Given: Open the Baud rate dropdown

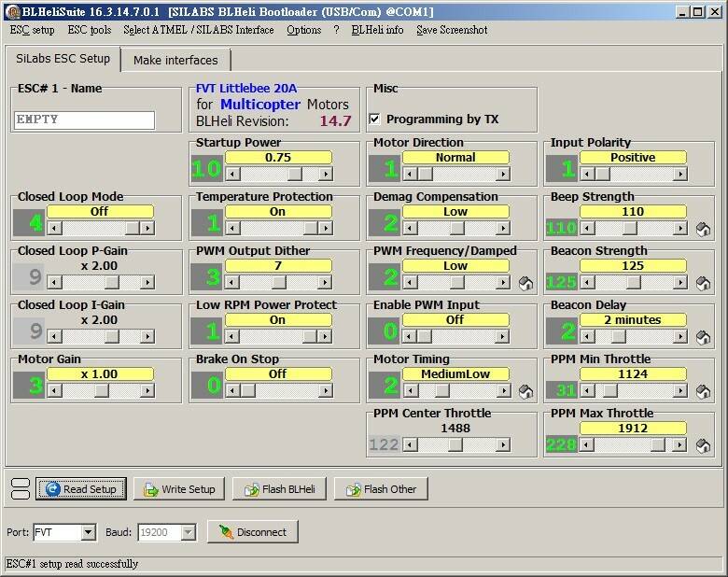Looking at the screenshot, I should click(188, 532).
